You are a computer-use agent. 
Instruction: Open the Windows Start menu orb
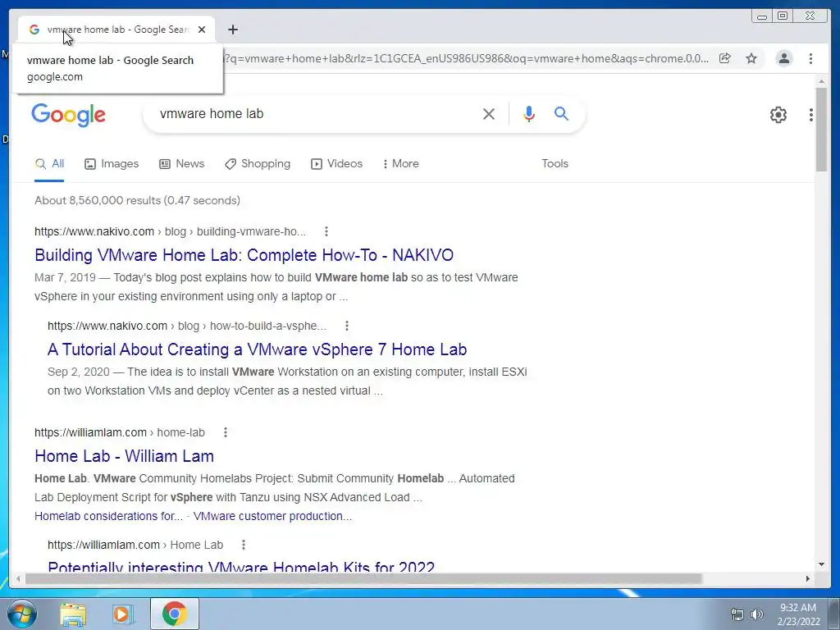21,614
